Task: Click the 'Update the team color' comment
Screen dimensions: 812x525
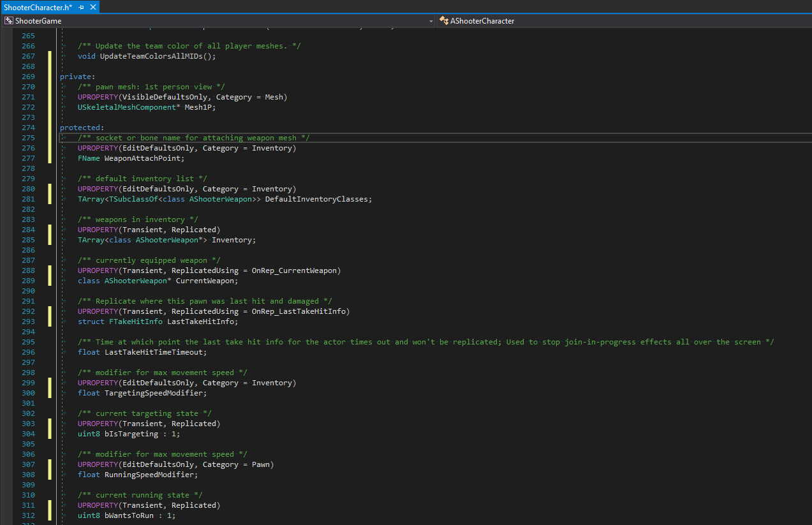Action: 189,46
